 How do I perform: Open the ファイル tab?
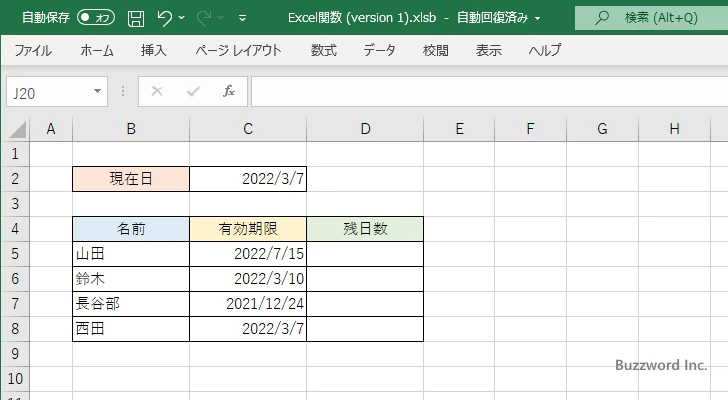(33, 50)
